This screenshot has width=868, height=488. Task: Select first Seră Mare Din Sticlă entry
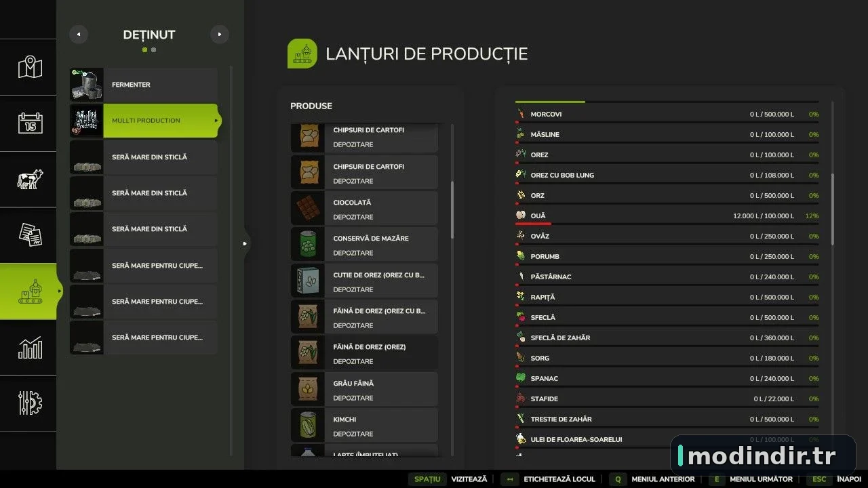(144, 157)
